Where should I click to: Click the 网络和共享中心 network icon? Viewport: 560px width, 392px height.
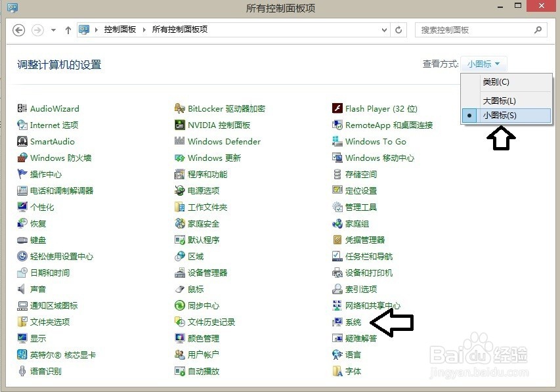(337, 305)
